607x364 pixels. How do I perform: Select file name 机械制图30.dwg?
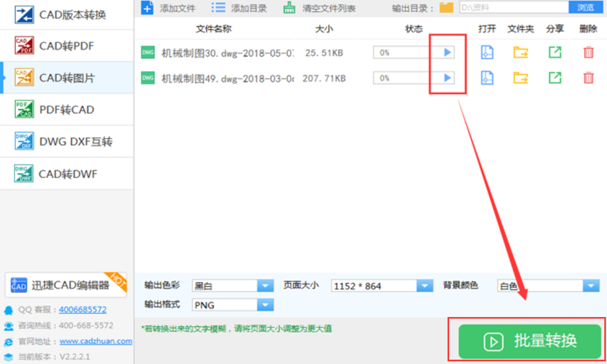coord(228,52)
